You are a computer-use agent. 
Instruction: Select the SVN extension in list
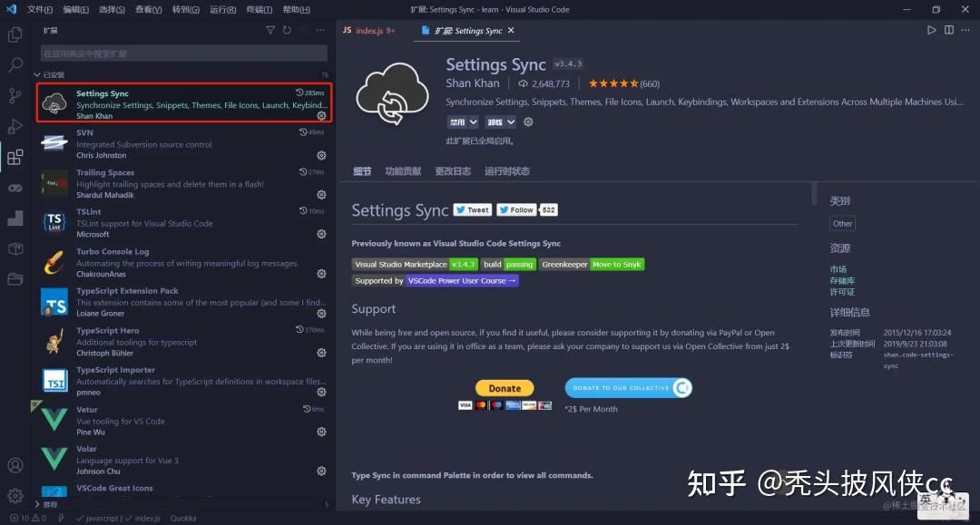pos(183,143)
